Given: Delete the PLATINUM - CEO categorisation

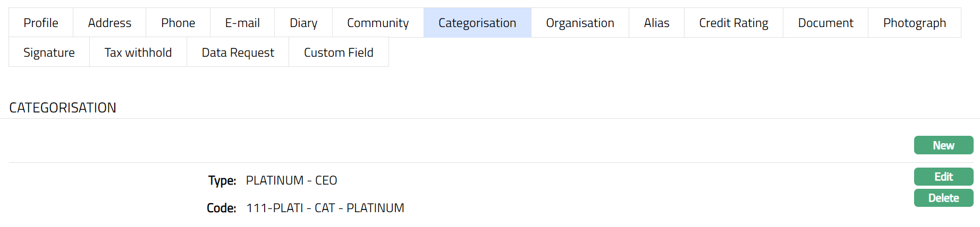Looking at the screenshot, I should (x=943, y=198).
